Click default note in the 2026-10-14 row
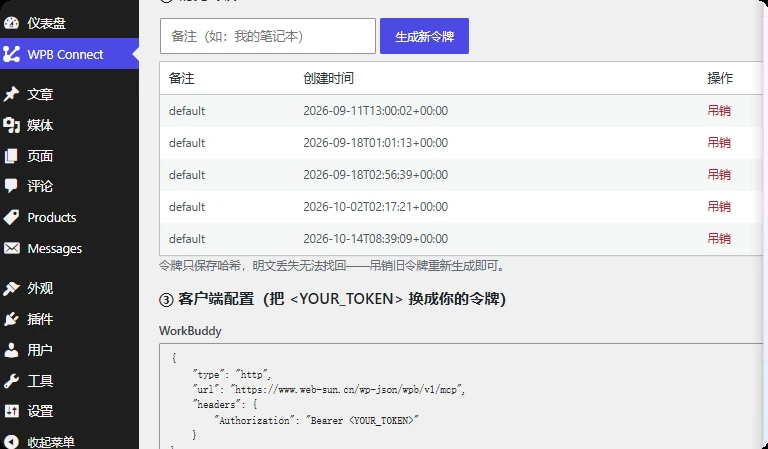 [187, 238]
